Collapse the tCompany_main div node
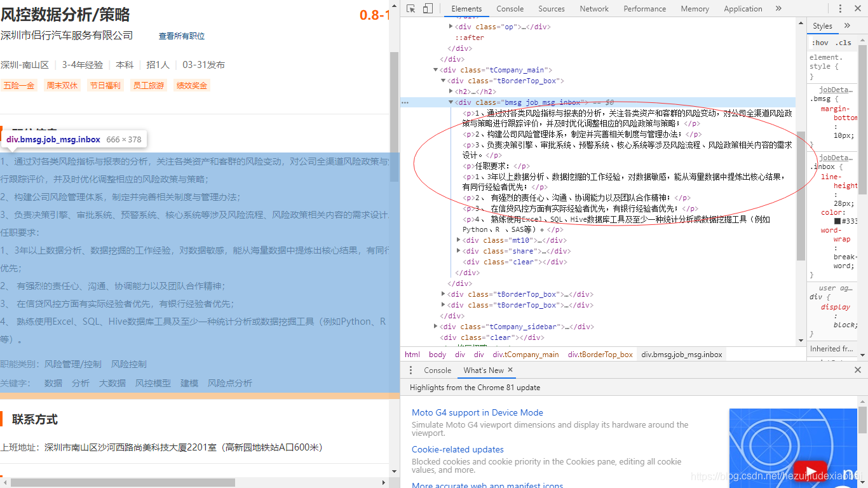Screen dimensions: 868x488 pos(435,70)
